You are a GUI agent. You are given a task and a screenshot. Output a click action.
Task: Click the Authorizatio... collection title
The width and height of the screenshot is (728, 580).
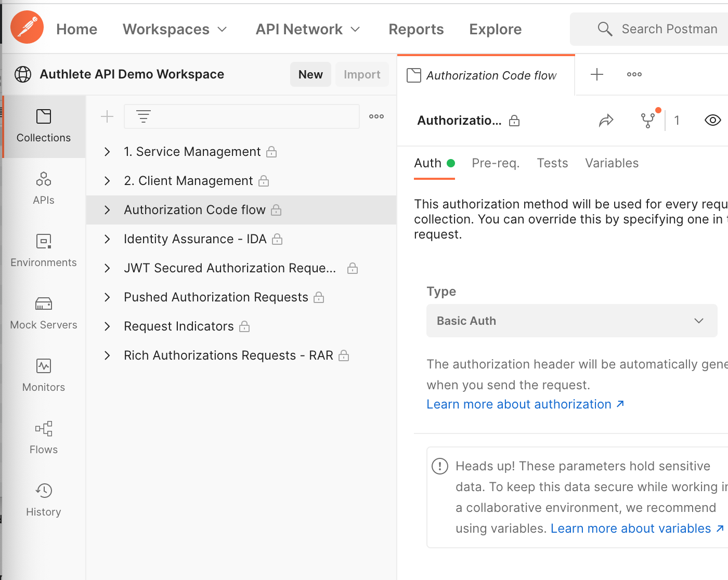tap(460, 121)
